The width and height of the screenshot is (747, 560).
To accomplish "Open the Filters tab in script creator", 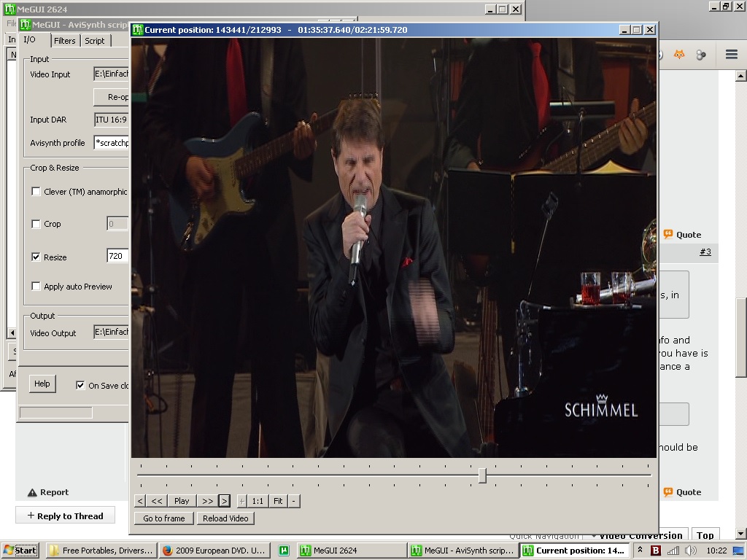I will click(65, 41).
